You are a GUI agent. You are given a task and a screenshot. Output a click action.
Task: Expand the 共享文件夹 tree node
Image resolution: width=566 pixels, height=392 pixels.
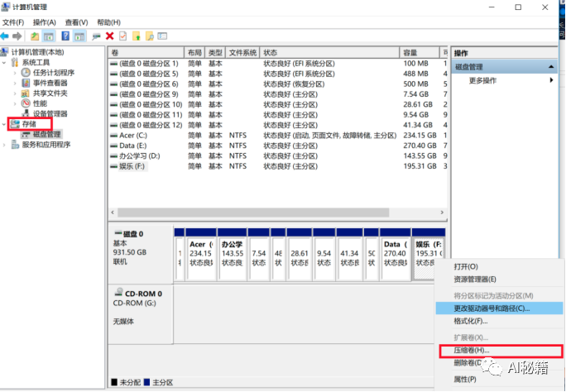(x=15, y=93)
